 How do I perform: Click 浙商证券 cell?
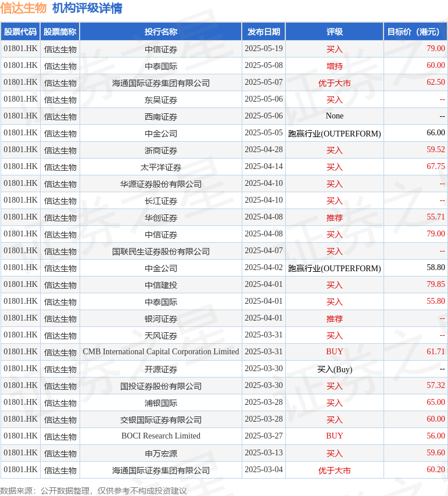[161, 150]
